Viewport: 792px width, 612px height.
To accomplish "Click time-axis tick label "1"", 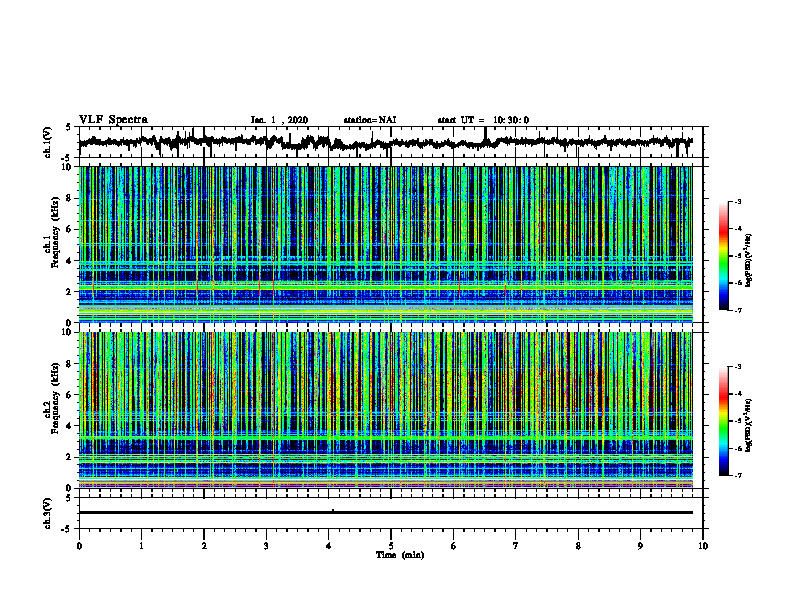I will point(141,546).
